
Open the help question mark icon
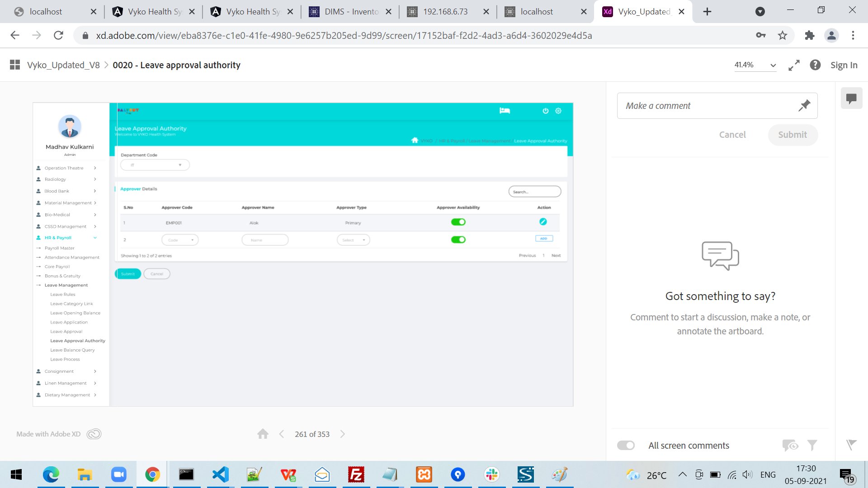(x=815, y=65)
